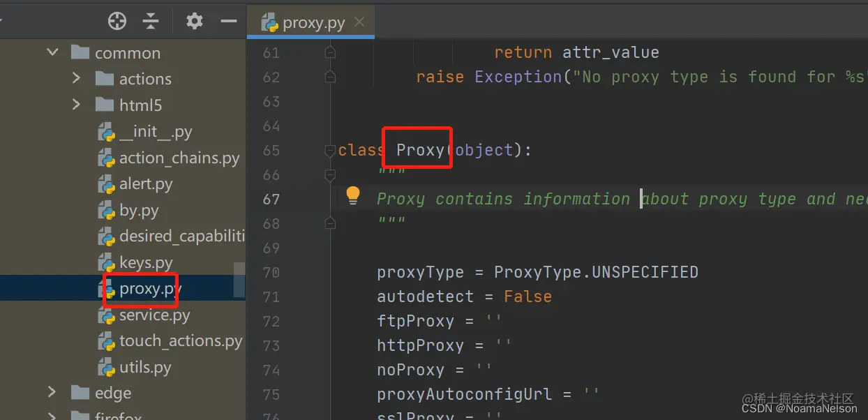Click line number 70 in gutter
868x420 pixels.
tap(271, 272)
